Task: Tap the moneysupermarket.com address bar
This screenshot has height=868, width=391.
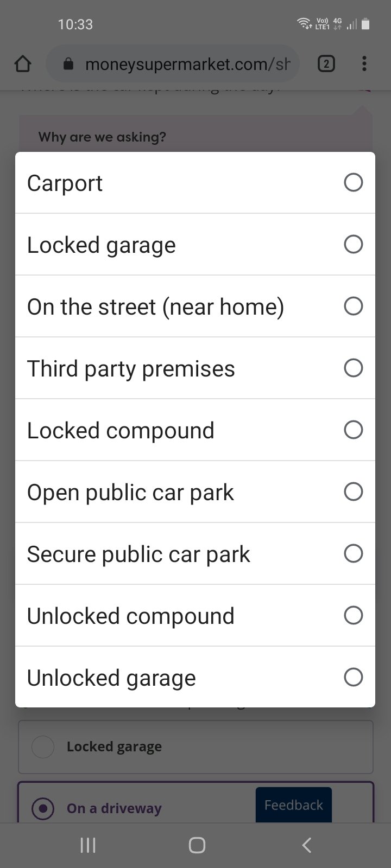Action: click(x=185, y=65)
